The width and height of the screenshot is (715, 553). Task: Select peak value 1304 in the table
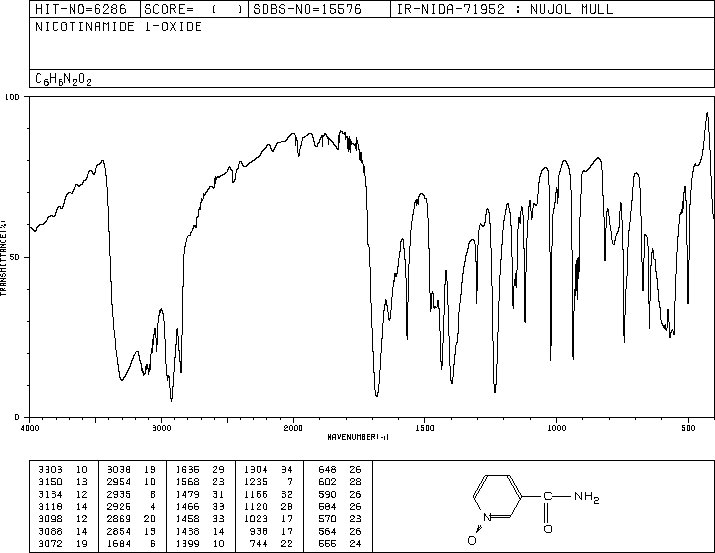pyautogui.click(x=256, y=469)
